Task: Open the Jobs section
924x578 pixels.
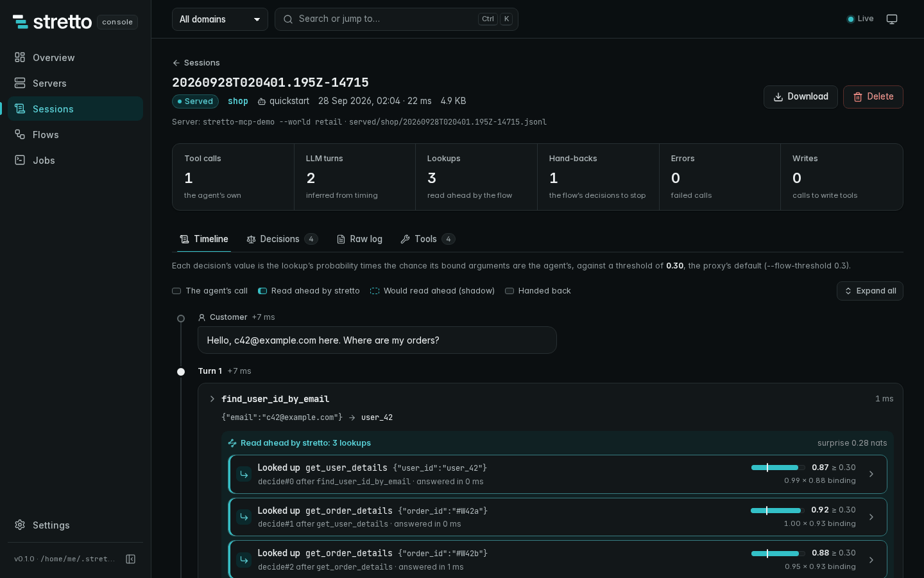Action: click(x=75, y=161)
